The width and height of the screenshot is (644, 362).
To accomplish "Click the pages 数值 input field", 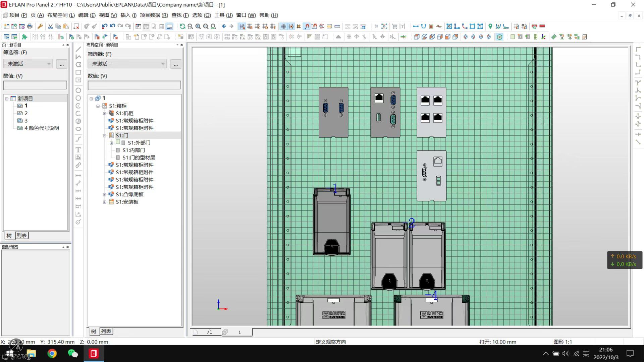I will [x=35, y=85].
